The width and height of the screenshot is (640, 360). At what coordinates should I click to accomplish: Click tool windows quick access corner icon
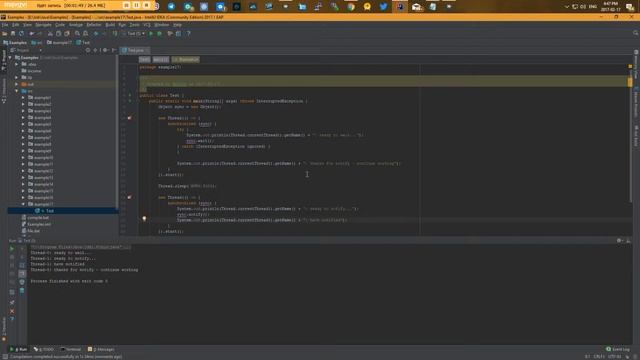4,357
